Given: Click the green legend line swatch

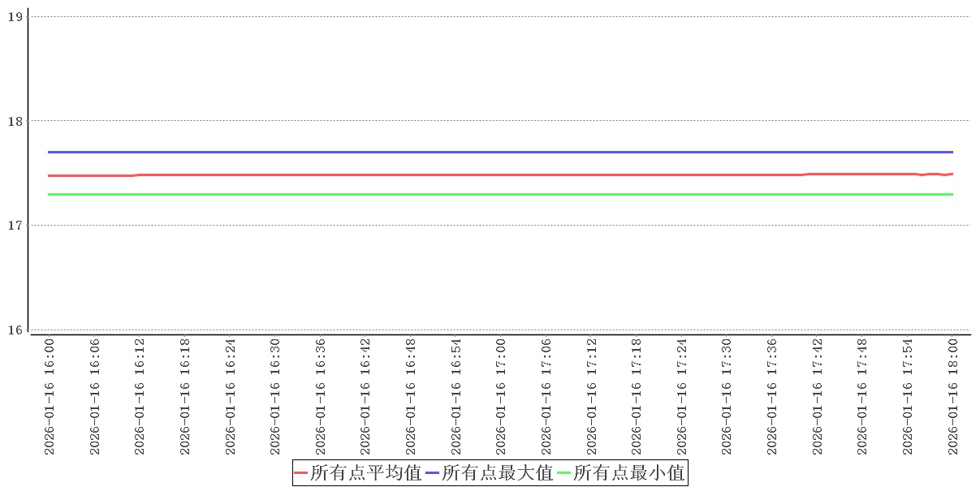Looking at the screenshot, I should click(x=564, y=472).
